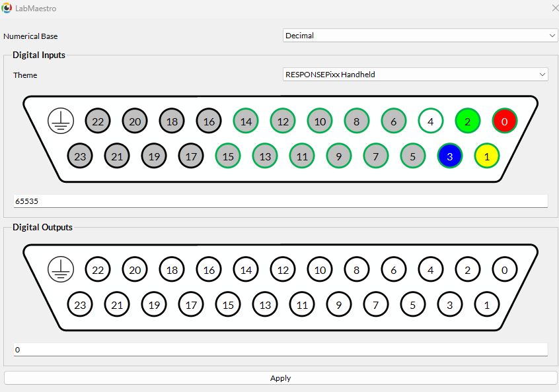Toggle digital output pin 0
Image resolution: width=559 pixels, height=392 pixels.
click(505, 269)
